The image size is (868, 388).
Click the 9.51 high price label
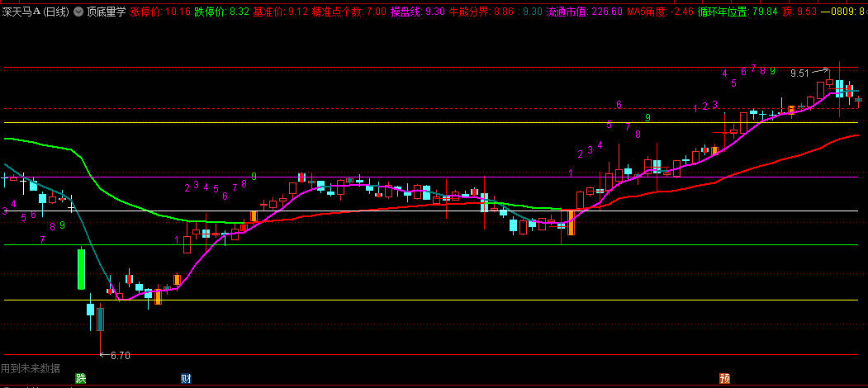click(x=799, y=73)
